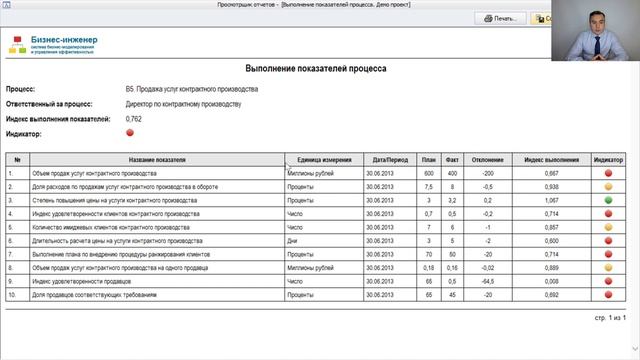
Task: Click the unit 'Дни' in row 6
Action: tap(292, 240)
